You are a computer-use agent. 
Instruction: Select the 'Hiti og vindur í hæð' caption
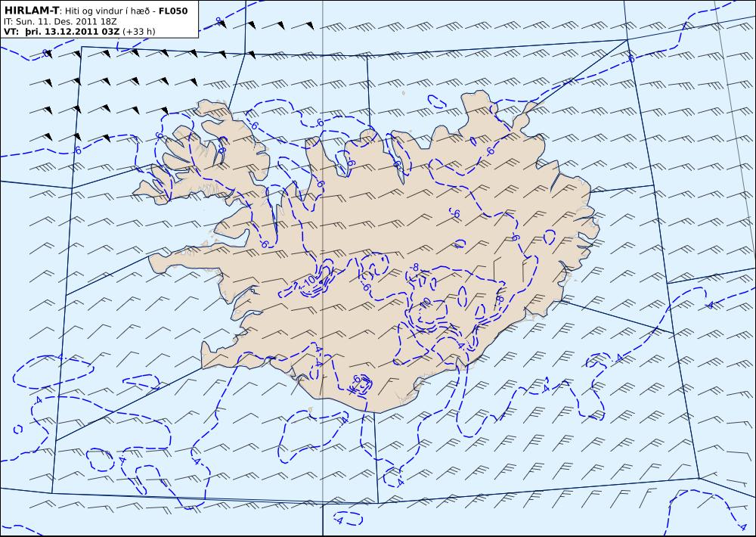point(108,11)
